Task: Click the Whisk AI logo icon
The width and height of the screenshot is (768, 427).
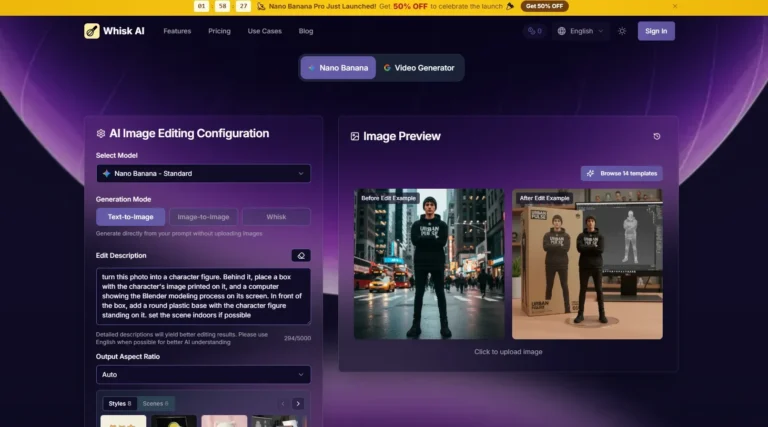Action: (x=92, y=31)
